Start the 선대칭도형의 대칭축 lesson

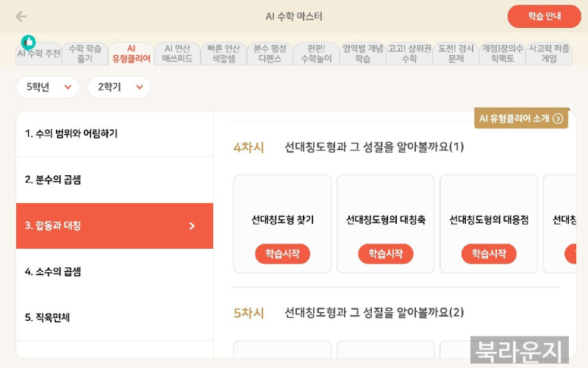(x=386, y=254)
